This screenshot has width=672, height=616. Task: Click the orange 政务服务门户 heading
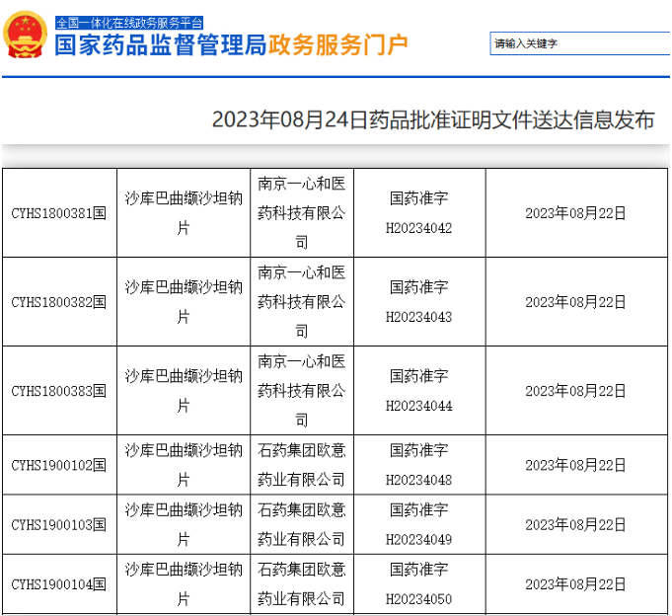(x=337, y=45)
